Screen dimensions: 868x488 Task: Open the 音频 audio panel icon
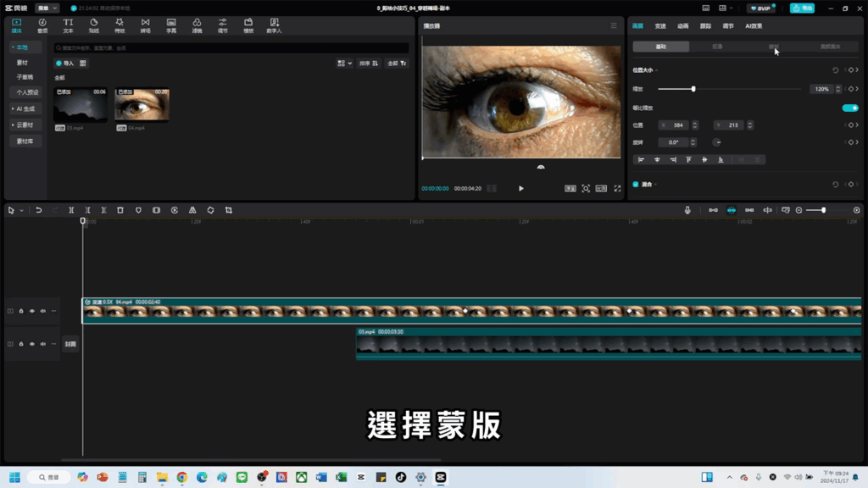click(42, 25)
